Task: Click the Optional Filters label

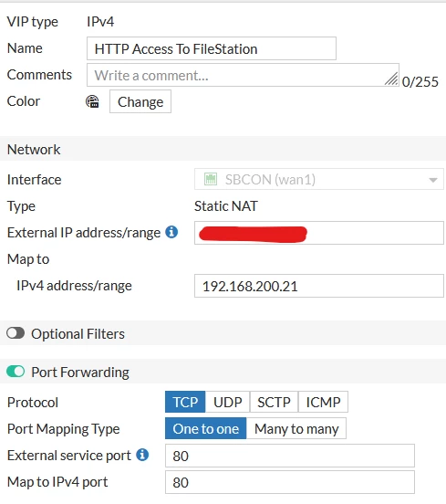Action: [78, 333]
